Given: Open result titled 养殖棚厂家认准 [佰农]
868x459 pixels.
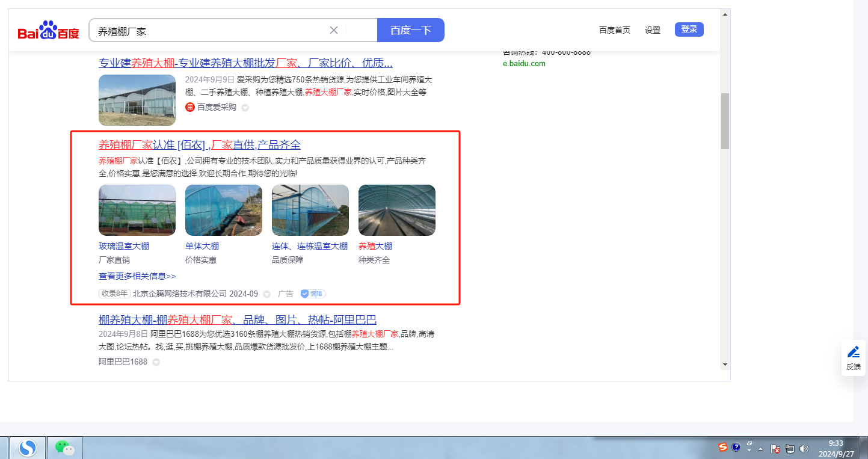Looking at the screenshot, I should coord(200,145).
